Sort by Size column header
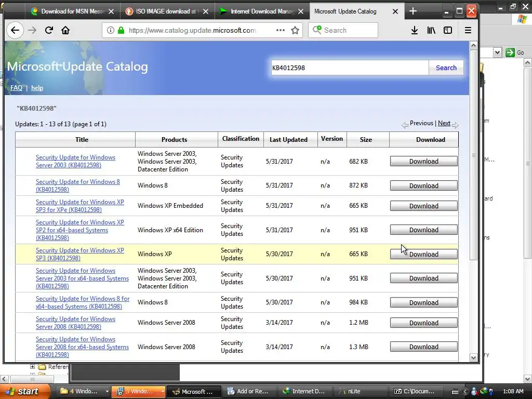 click(x=366, y=139)
